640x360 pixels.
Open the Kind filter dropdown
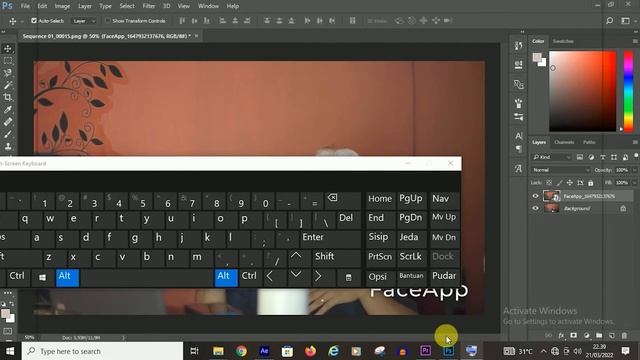pos(552,157)
